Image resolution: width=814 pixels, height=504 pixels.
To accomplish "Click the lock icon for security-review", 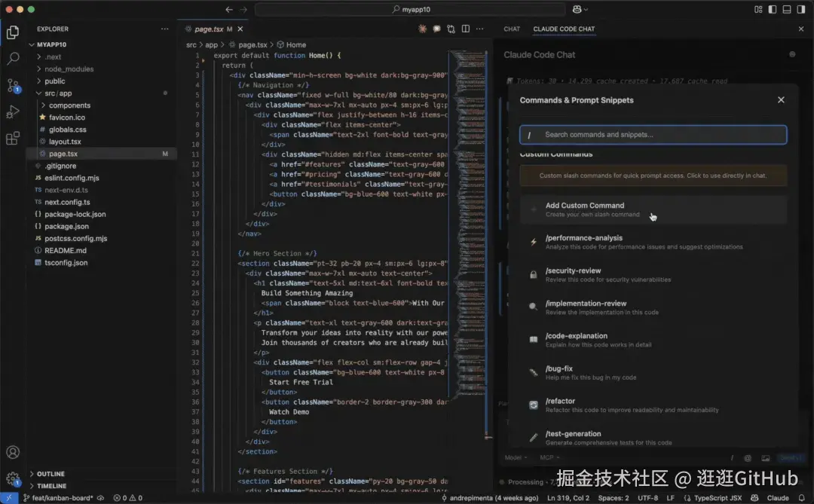I will pos(533,274).
